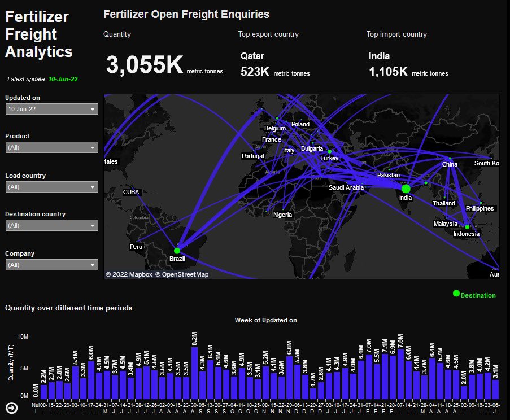Select the Belgium map label
Screen dimensions: 510x420
(275, 128)
